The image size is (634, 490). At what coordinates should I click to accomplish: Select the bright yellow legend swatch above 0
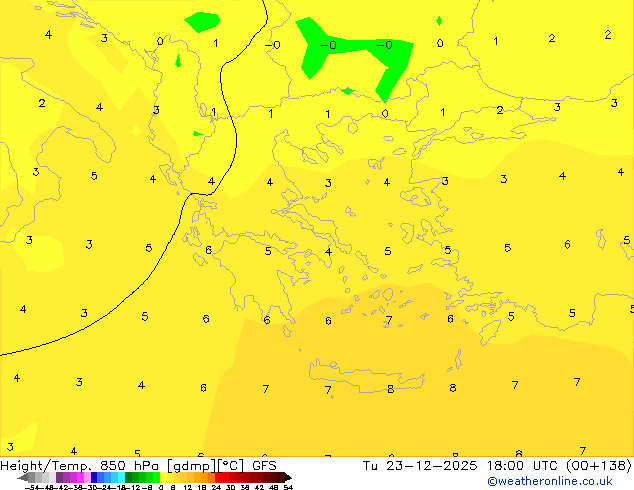[163, 477]
